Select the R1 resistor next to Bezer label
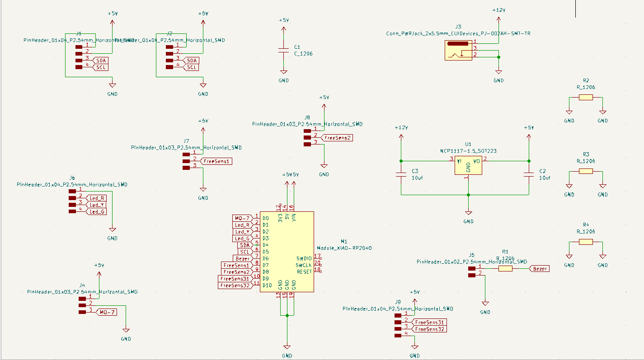 pyautogui.click(x=505, y=268)
